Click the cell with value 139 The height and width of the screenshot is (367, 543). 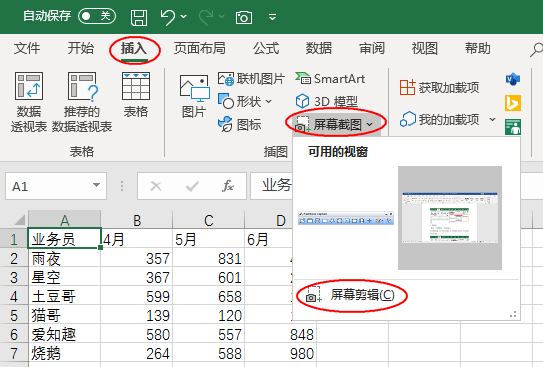pos(137,315)
